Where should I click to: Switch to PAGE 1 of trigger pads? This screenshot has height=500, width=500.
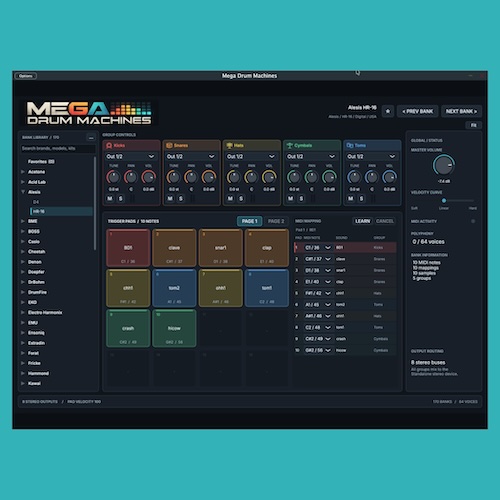(x=250, y=221)
